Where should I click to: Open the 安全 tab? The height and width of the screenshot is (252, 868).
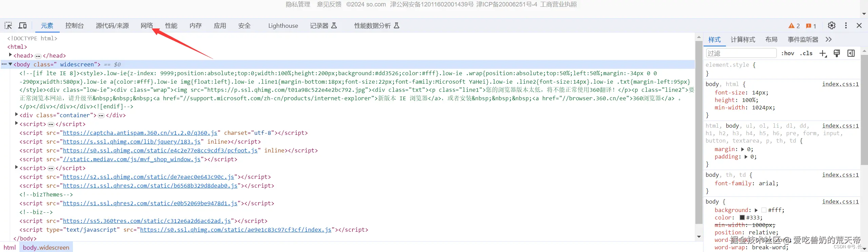pos(244,26)
